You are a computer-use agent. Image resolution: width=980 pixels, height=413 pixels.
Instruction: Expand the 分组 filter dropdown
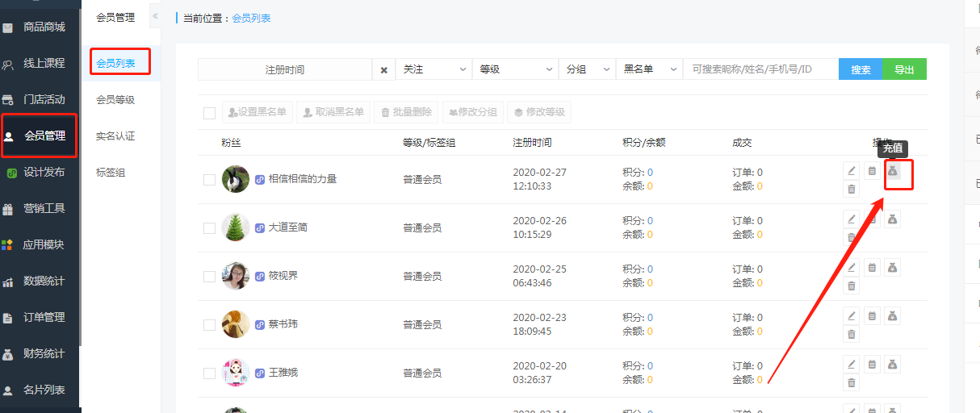coord(587,70)
